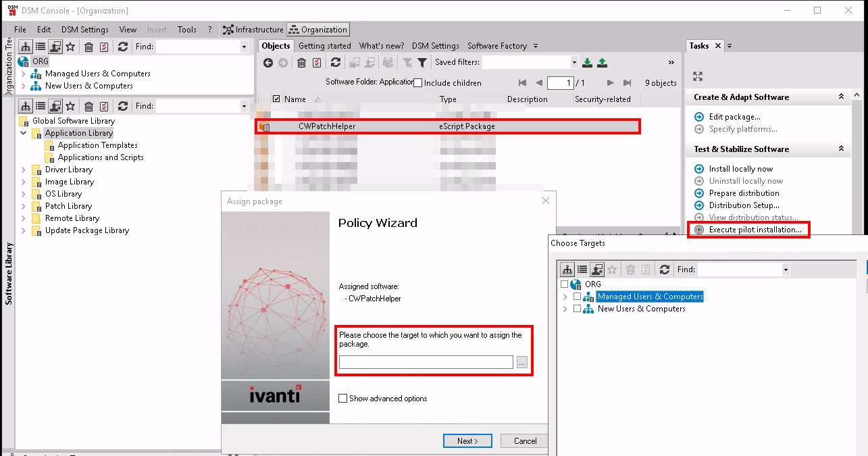
Task: Open the Saved filters dropdown
Action: click(574, 63)
